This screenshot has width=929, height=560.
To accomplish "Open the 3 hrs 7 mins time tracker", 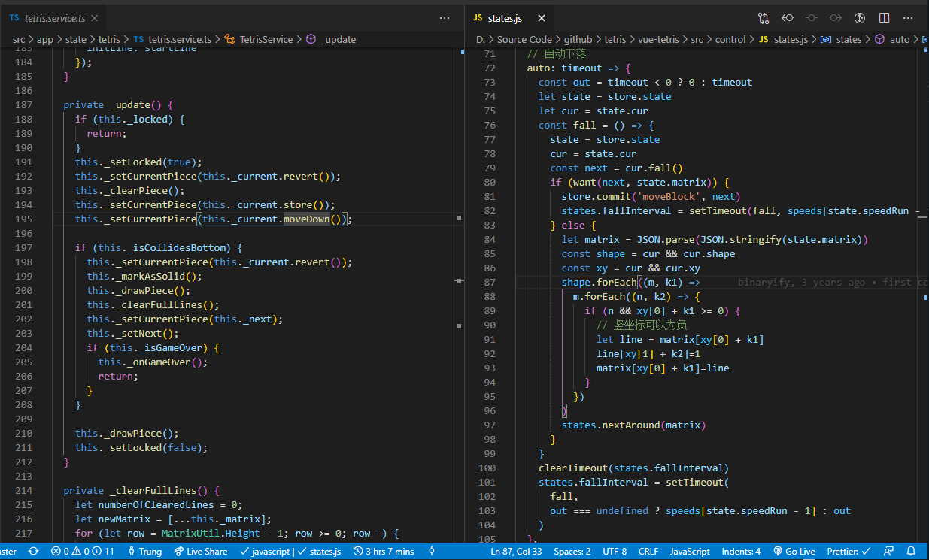I will pyautogui.click(x=383, y=551).
